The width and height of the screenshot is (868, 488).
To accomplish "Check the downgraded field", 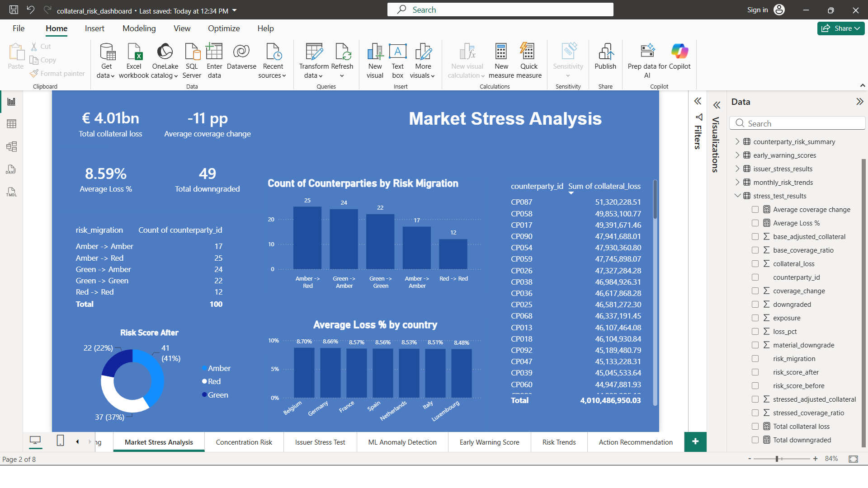I will tap(755, 304).
